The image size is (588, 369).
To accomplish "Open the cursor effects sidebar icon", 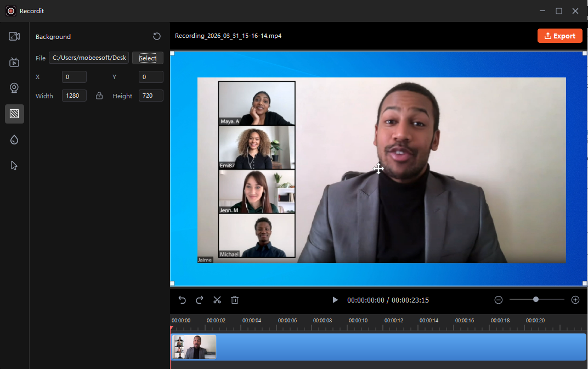I will pos(14,166).
